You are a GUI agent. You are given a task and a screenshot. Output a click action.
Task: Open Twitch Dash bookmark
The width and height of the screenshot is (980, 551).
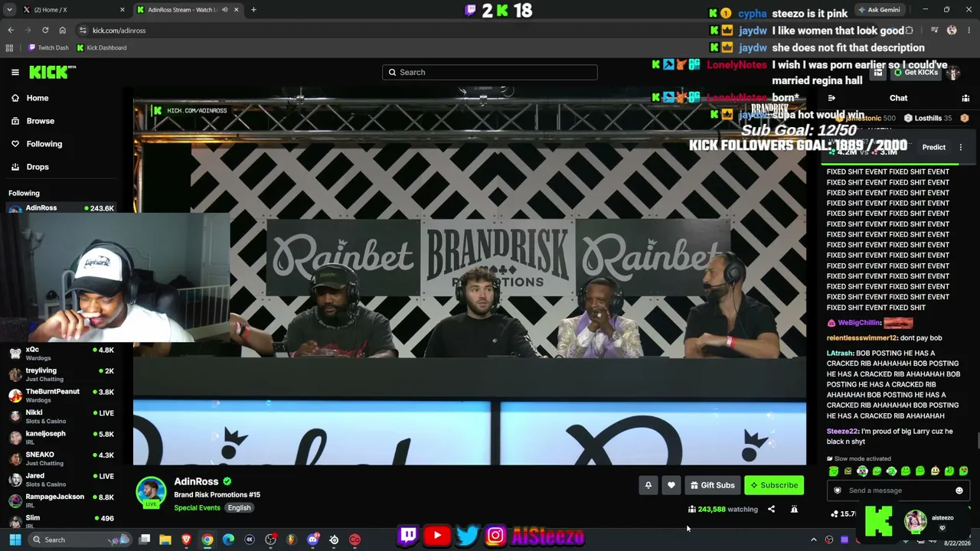(48, 47)
